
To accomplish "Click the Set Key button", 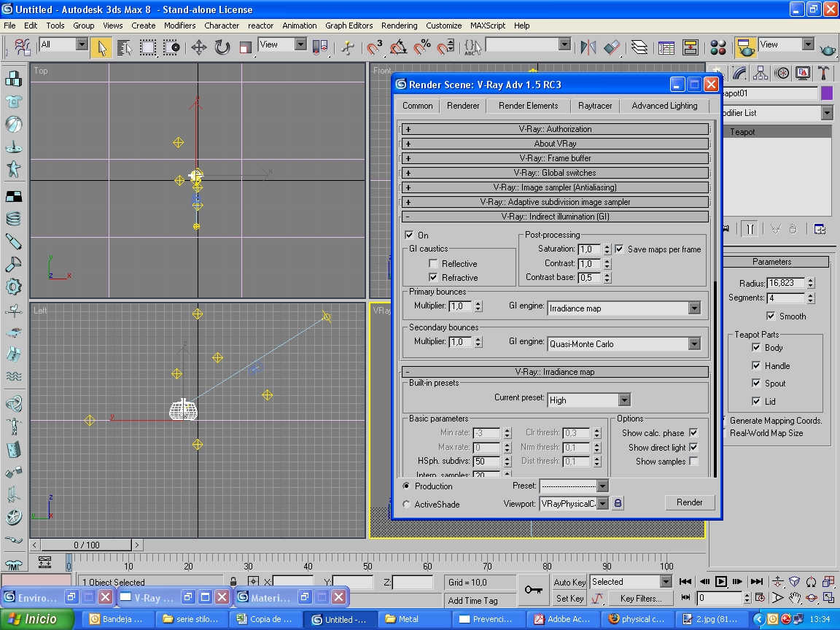I will (x=569, y=598).
